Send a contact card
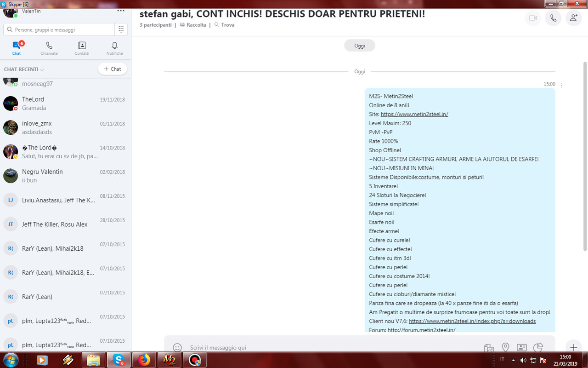This screenshot has width=588, height=368. (x=521, y=348)
